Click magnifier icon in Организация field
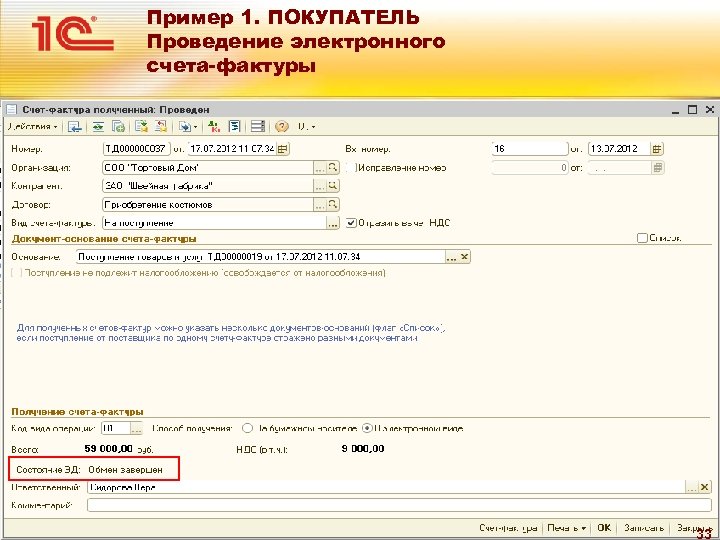This screenshot has width=720, height=540. tap(333, 168)
